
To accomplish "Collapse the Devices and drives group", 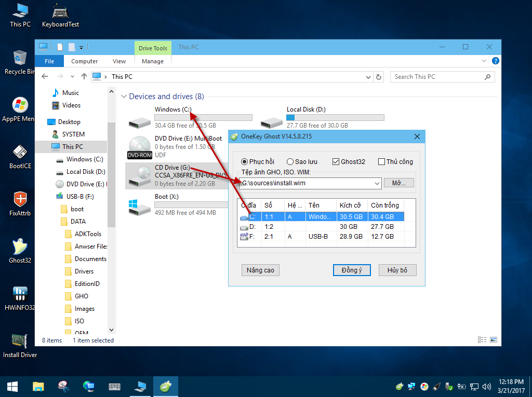I will tap(124, 97).
